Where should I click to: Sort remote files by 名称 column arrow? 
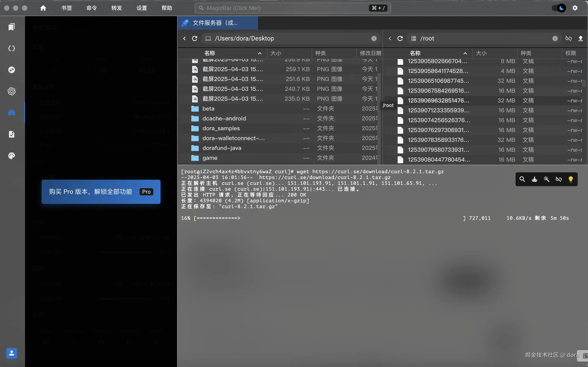point(465,53)
